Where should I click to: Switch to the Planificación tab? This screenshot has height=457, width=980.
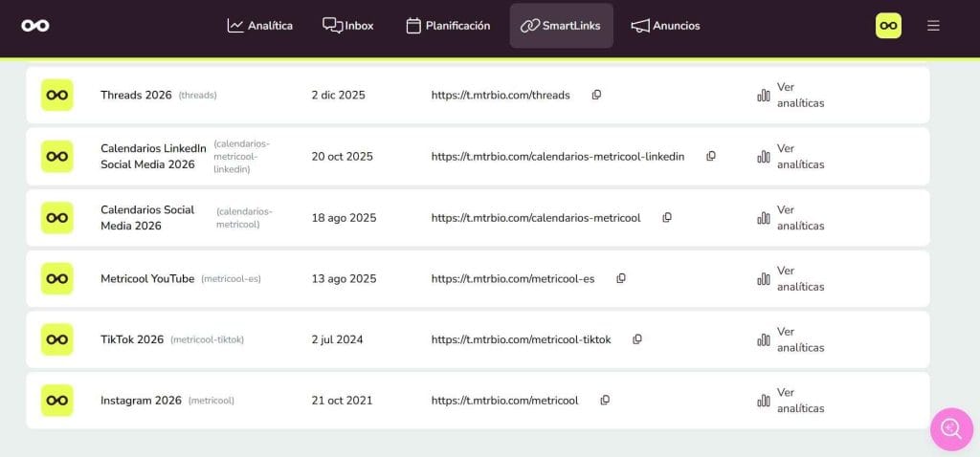tap(448, 26)
